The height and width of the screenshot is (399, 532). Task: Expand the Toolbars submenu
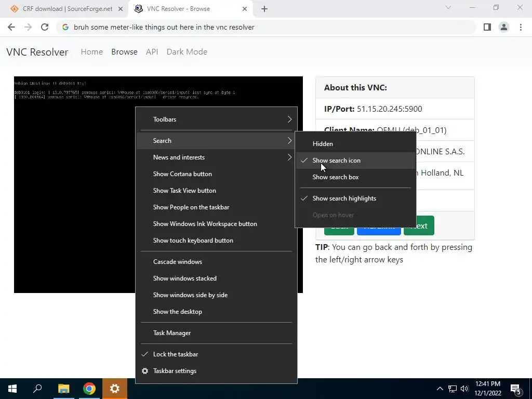coord(216,119)
